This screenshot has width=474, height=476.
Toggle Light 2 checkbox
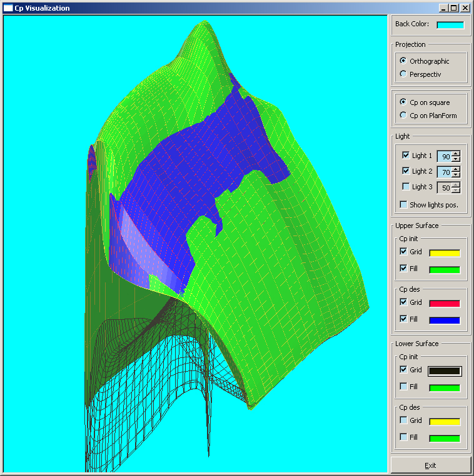point(406,171)
